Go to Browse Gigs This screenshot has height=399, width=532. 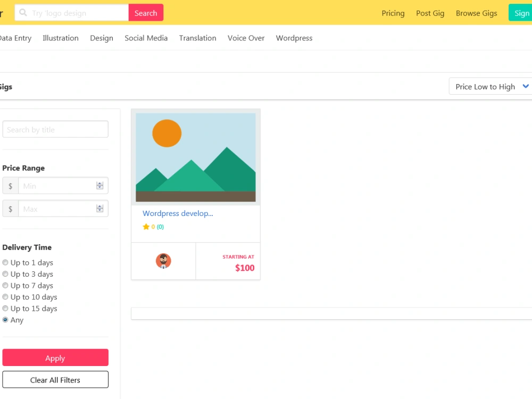(476, 13)
